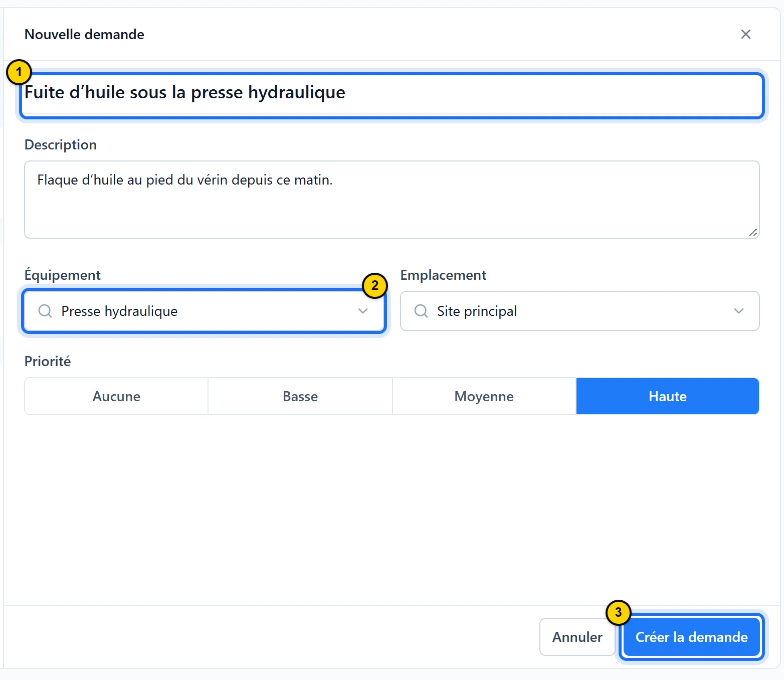Click the Nouvelle demande heading
The width and height of the screenshot is (784, 680).
pos(84,34)
